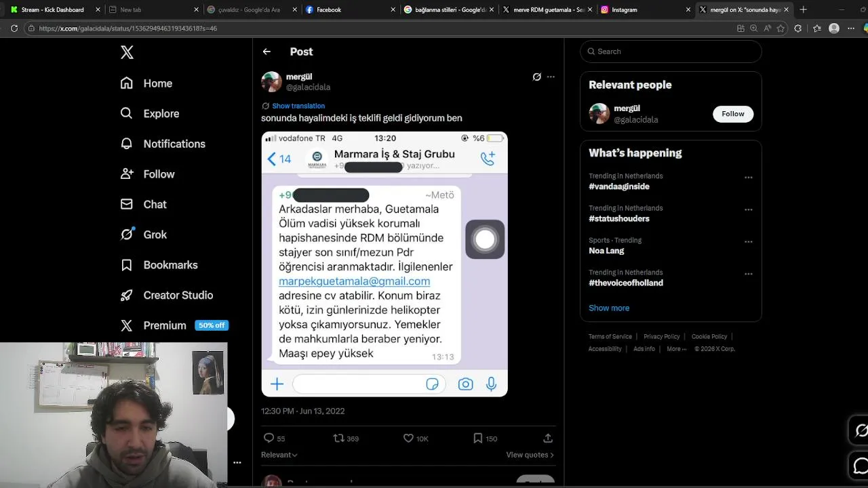Viewport: 868px width, 488px height.
Task: Open Premium 50% off offer
Action: (174, 325)
